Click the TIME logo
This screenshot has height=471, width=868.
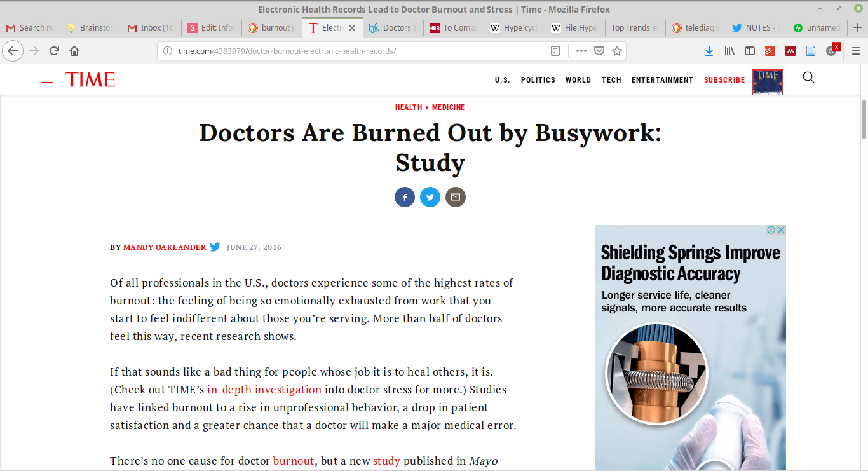(x=90, y=79)
